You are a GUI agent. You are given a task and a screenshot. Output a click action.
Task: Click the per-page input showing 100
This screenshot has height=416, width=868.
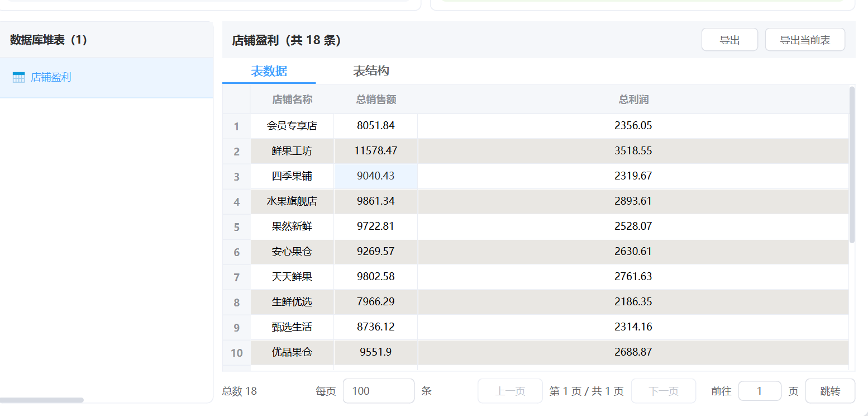(x=378, y=391)
